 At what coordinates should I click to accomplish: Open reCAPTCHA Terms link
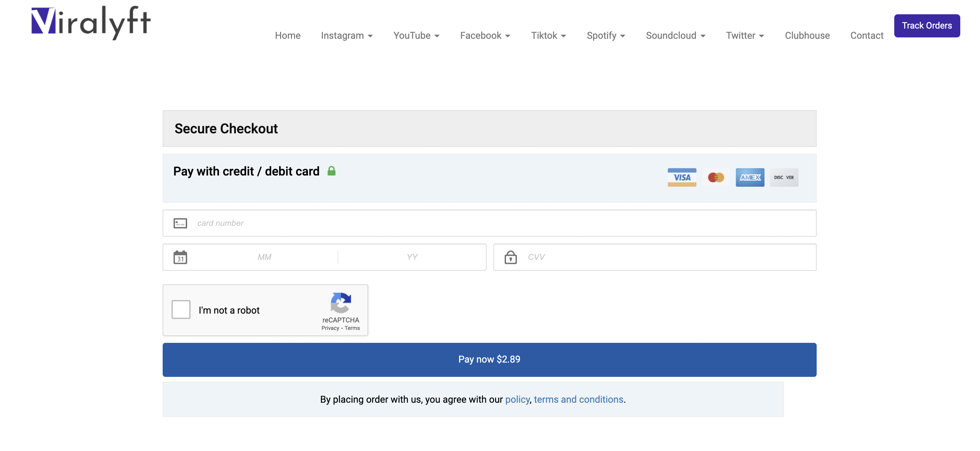click(352, 328)
